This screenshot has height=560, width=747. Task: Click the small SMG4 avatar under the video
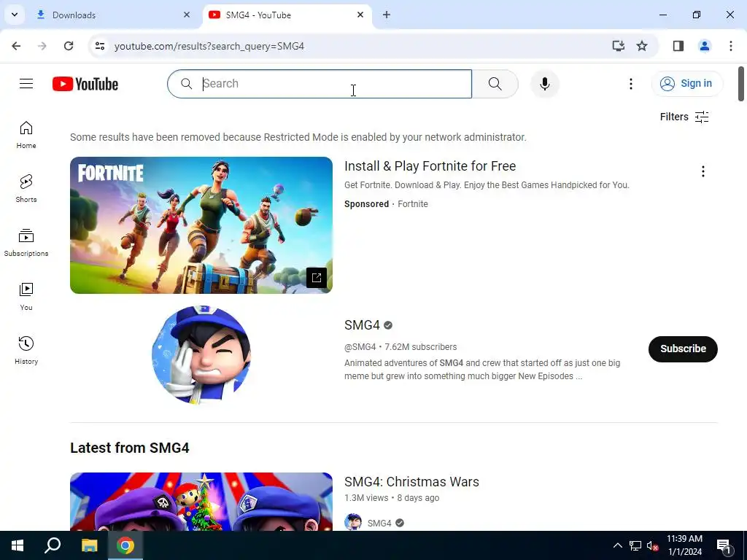click(x=353, y=522)
